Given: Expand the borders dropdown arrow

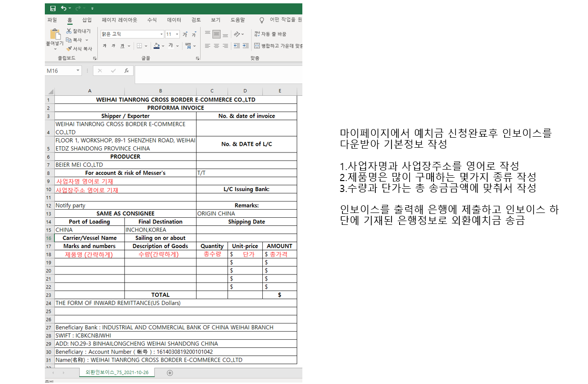Looking at the screenshot, I should click(x=146, y=46).
